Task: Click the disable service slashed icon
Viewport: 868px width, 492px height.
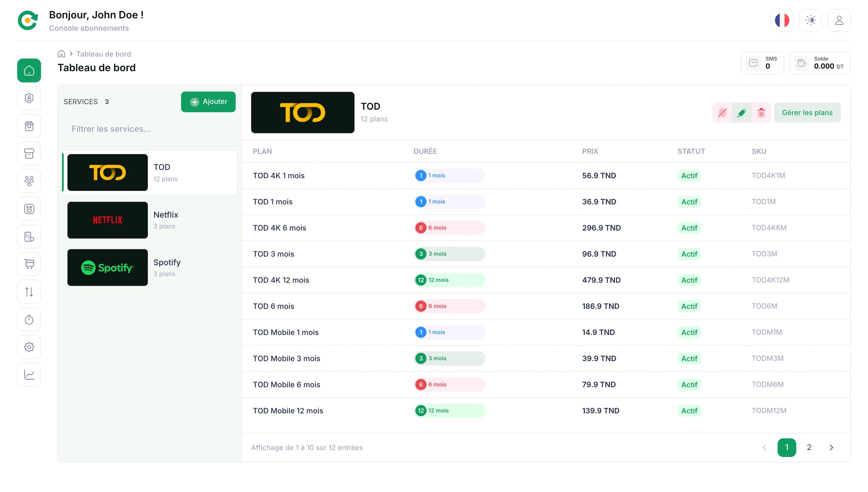Action: 722,112
